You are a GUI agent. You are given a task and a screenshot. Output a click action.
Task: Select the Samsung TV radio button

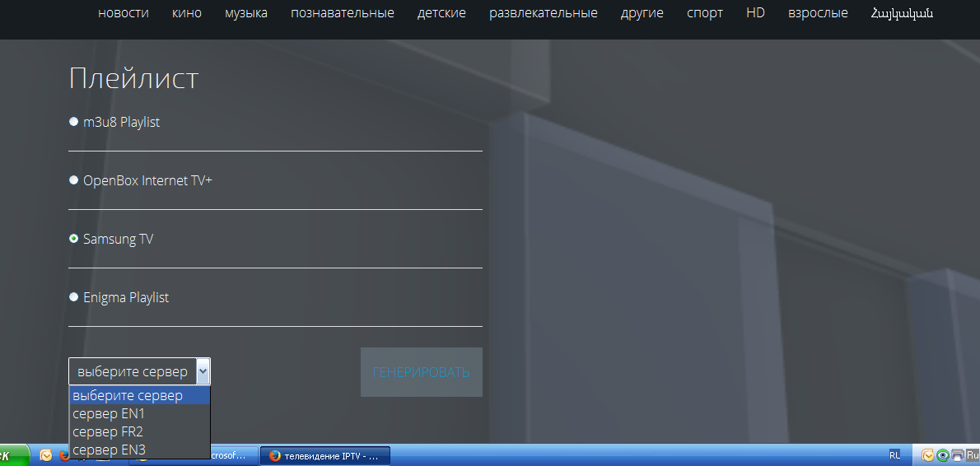click(73, 239)
